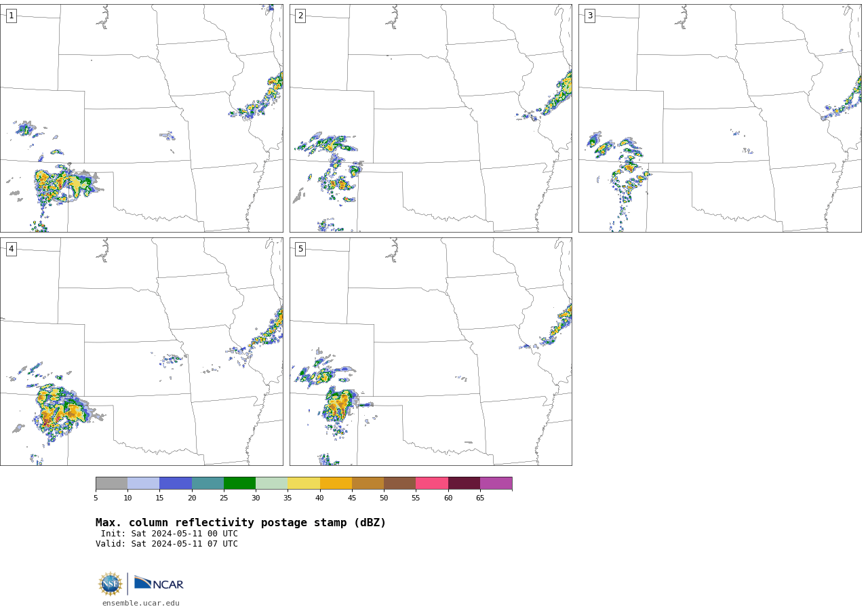868x611 pixels.
Task: Click the tan 45-50 dBZ swatch
Action: [x=368, y=483]
